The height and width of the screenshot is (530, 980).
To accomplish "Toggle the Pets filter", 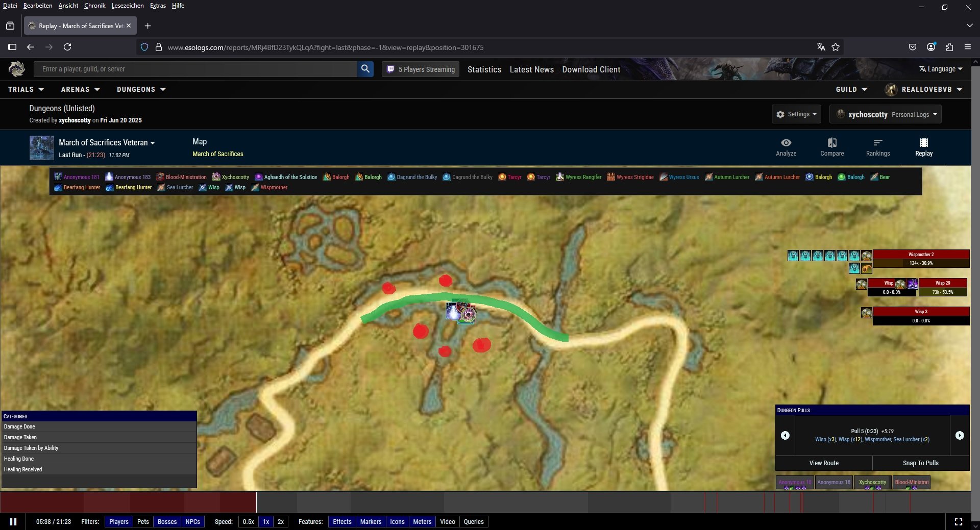I will coord(143,522).
